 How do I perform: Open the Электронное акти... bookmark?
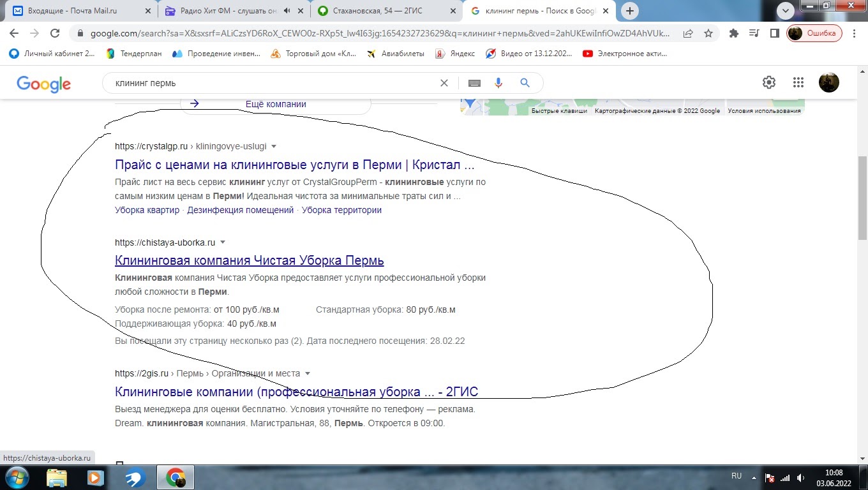(625, 54)
